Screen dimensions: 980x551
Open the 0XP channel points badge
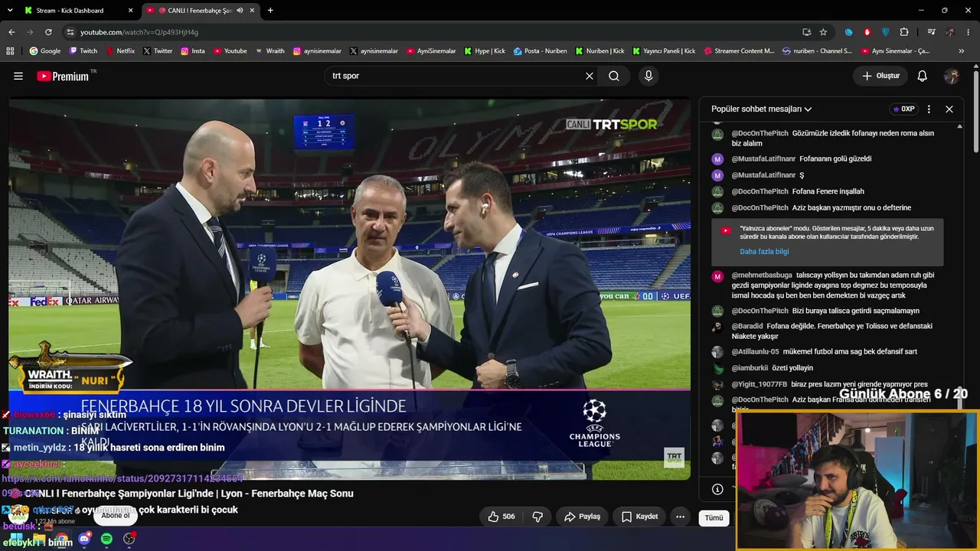904,109
